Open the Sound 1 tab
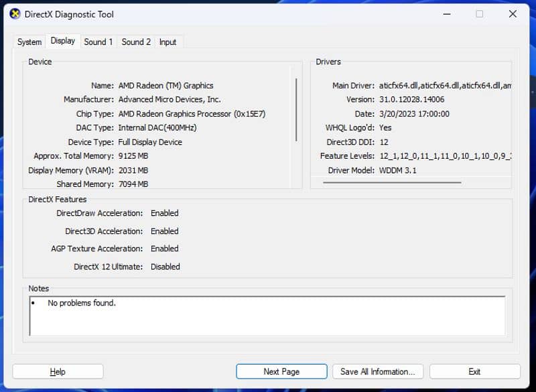This screenshot has height=392, width=536. 98,42
